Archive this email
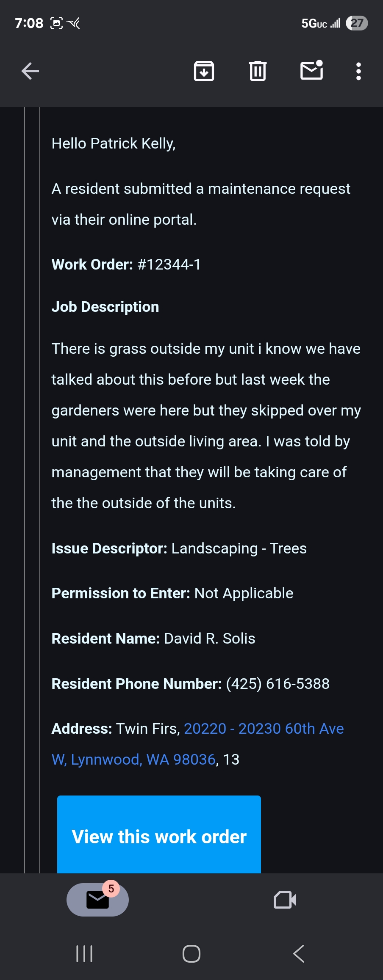 (x=204, y=71)
